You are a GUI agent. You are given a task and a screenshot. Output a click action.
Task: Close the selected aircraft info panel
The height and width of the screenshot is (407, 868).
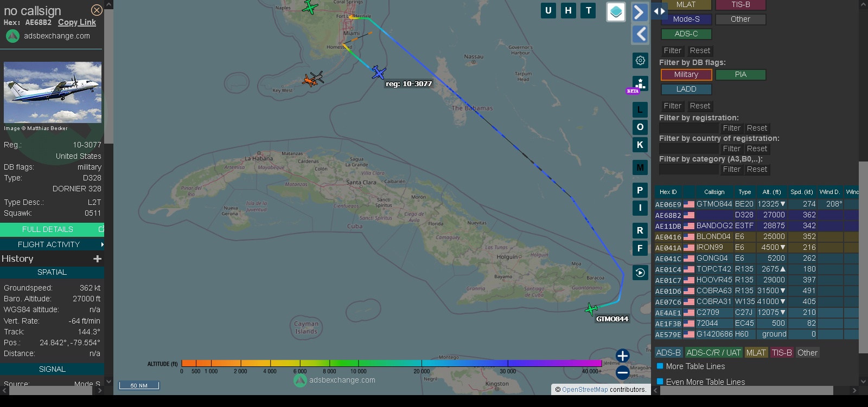pyautogui.click(x=97, y=10)
